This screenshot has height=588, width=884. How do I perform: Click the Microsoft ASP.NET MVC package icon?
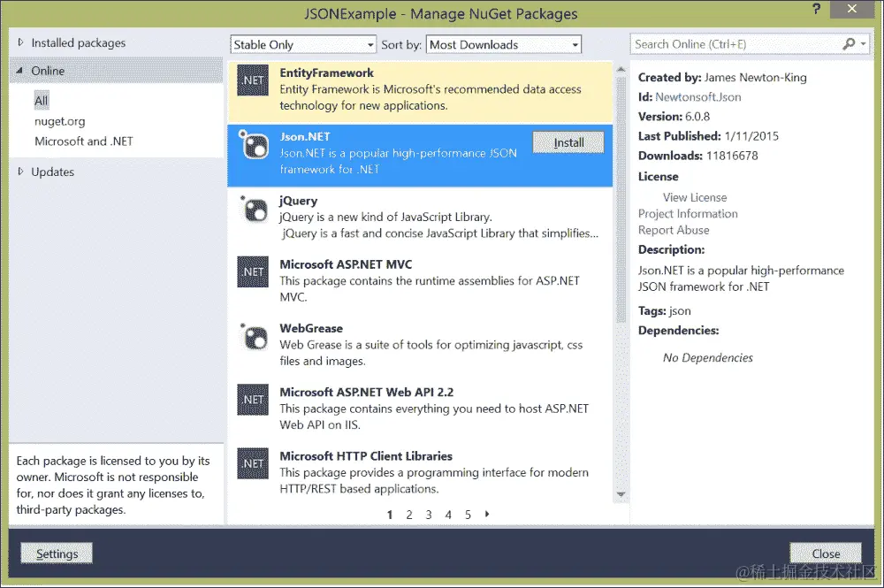pos(253,271)
